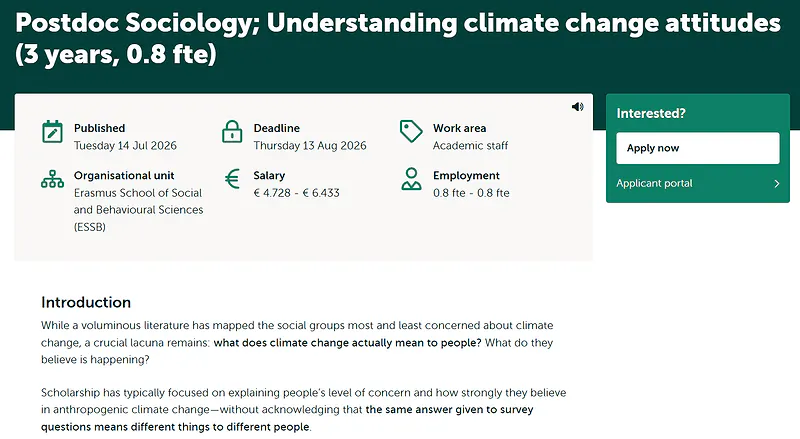The width and height of the screenshot is (800, 439).
Task: Click the published date Tuesday 14 Jul 2026
Action: (x=125, y=145)
